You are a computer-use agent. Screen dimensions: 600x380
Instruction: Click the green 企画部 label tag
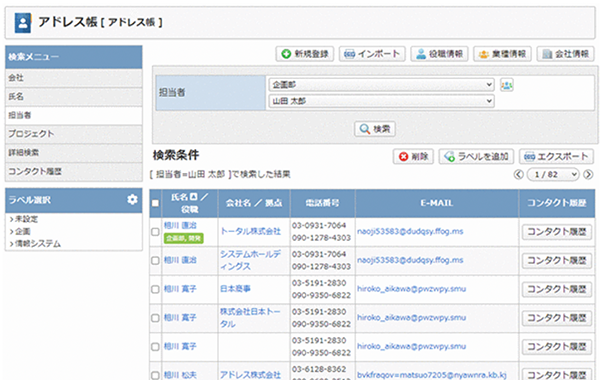(184, 238)
